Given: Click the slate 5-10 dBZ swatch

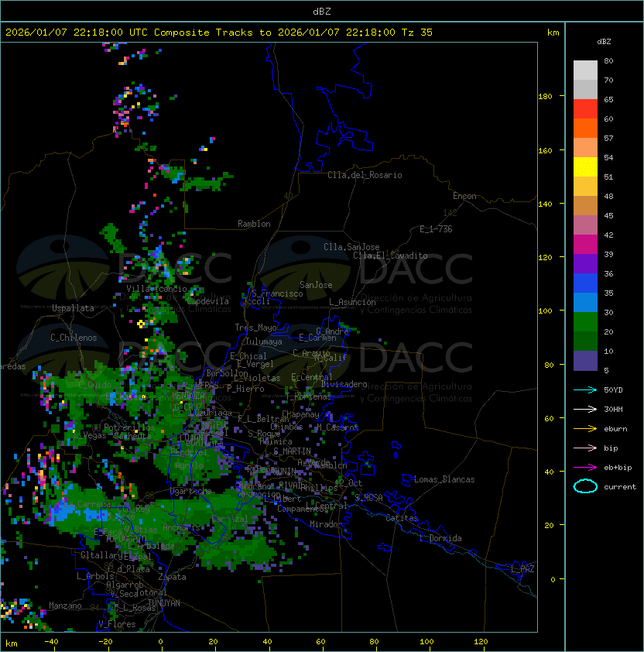Looking at the screenshot, I should point(585,361).
